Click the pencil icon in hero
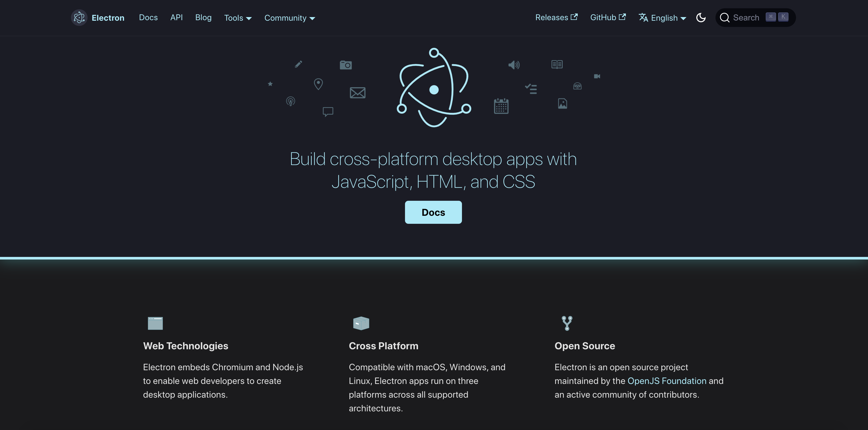Viewport: 868px width, 430px height. 299,64
